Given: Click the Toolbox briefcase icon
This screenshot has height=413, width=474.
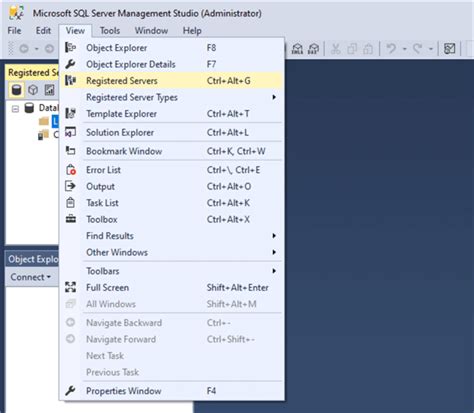Looking at the screenshot, I should pyautogui.click(x=70, y=219).
